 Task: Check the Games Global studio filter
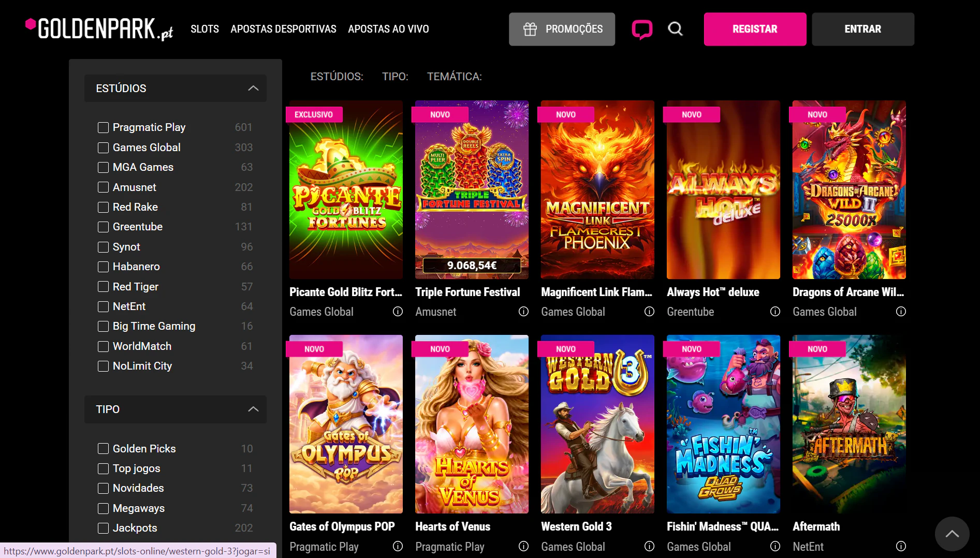pyautogui.click(x=103, y=148)
